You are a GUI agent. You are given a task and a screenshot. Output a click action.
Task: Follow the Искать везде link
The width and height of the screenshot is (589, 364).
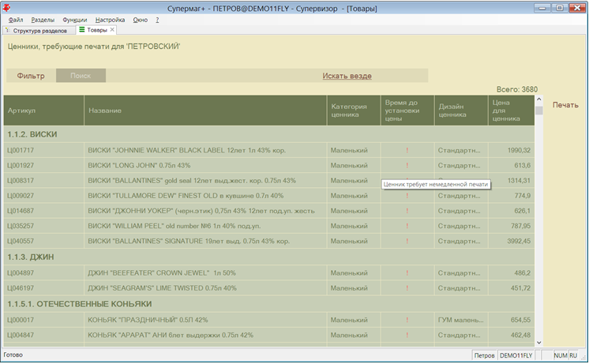[347, 76]
